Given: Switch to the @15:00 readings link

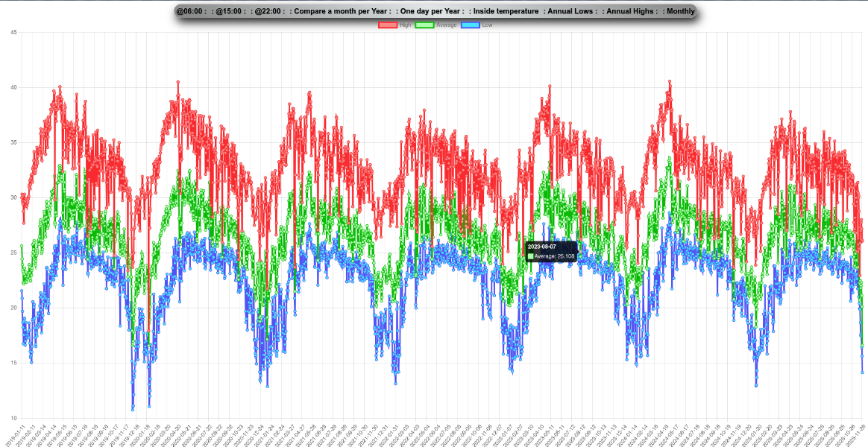Looking at the screenshot, I should point(232,11).
